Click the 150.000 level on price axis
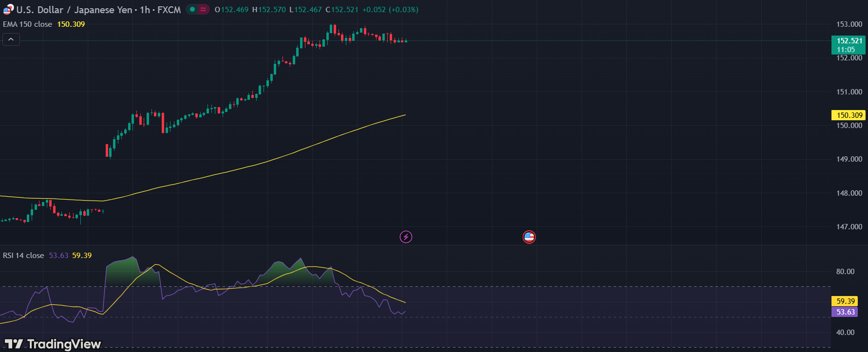The height and width of the screenshot is (352, 868). [x=849, y=126]
